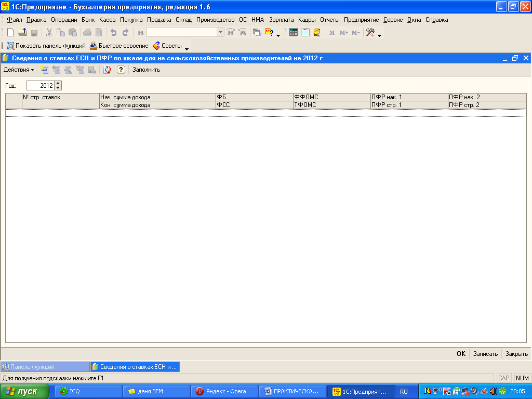Open the Файл menu
The width and height of the screenshot is (532, 399).
[x=14, y=20]
